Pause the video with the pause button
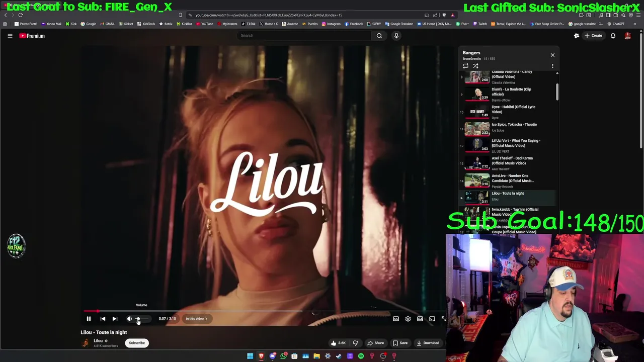The height and width of the screenshot is (362, 644). 89,318
